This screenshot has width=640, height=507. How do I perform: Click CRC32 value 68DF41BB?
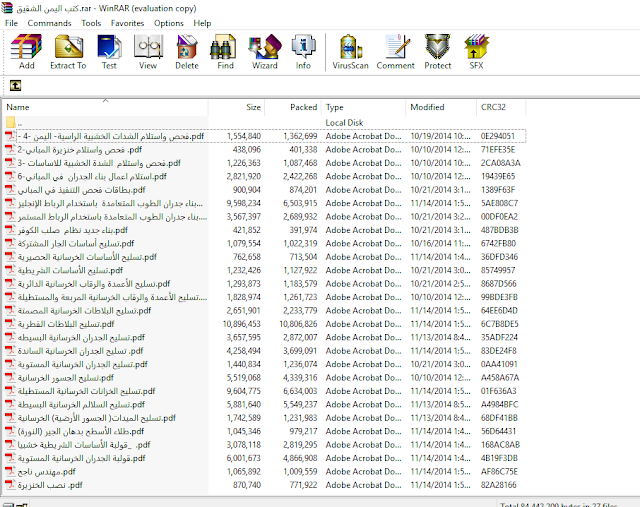pos(499,418)
